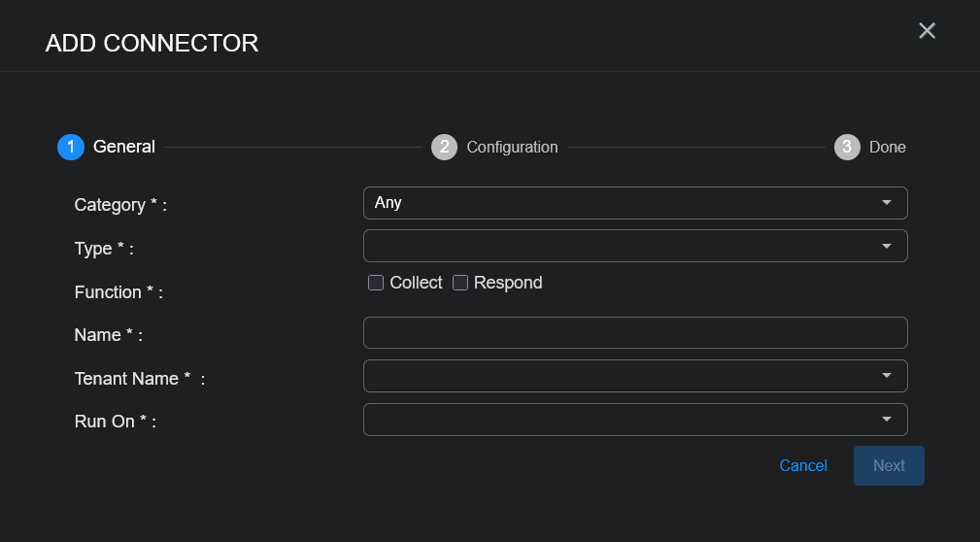This screenshot has width=980, height=542.
Task: Expand the Type dropdown
Action: [x=622, y=246]
